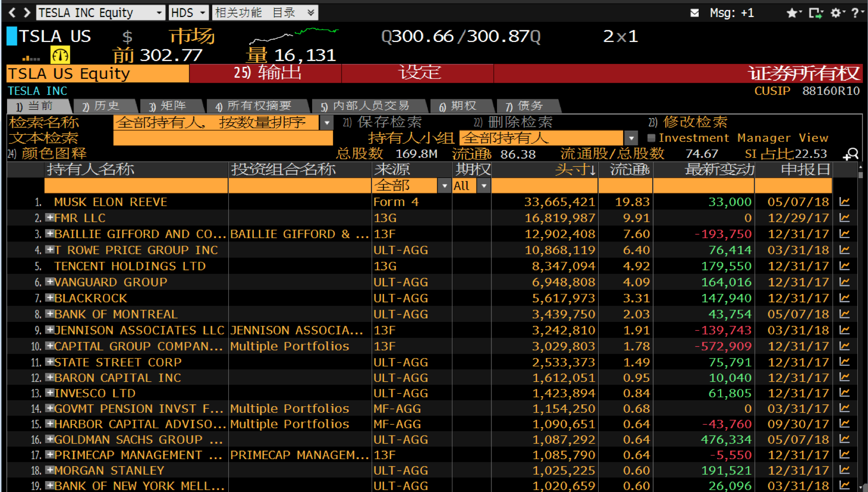The image size is (868, 492).
Task: Open chart icon for FMR LLC row
Action: (845, 218)
